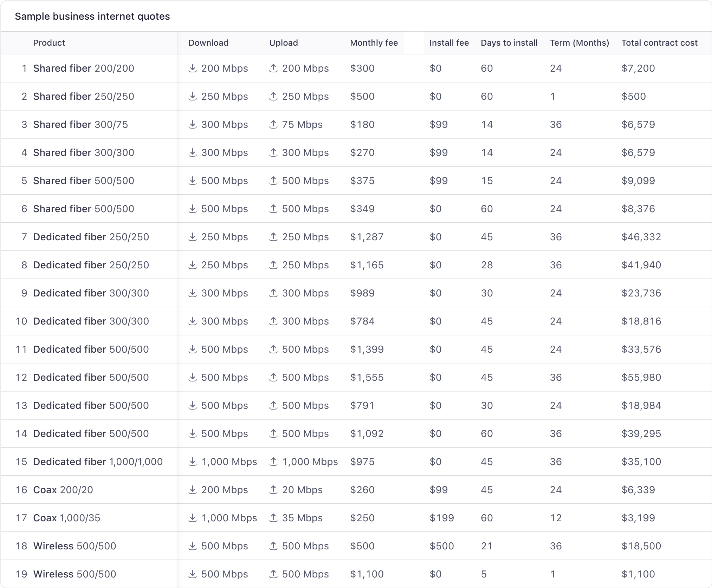Click the $7,200 total contract cost value
This screenshot has height=588, width=712.
coord(638,68)
